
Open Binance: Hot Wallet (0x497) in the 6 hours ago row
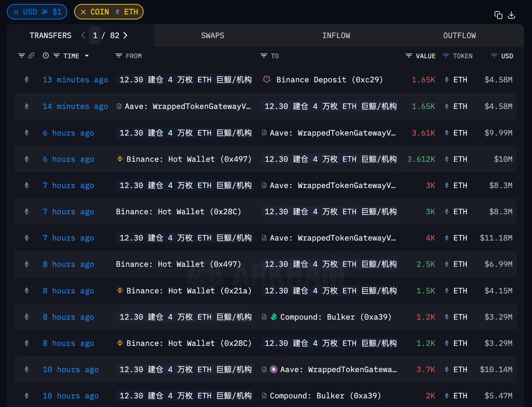click(x=189, y=159)
